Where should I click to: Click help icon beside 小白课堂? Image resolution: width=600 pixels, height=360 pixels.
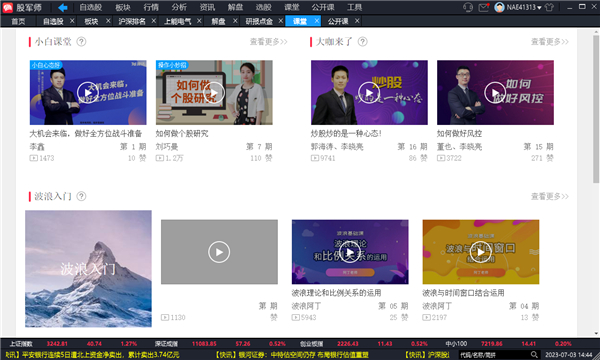click(81, 42)
